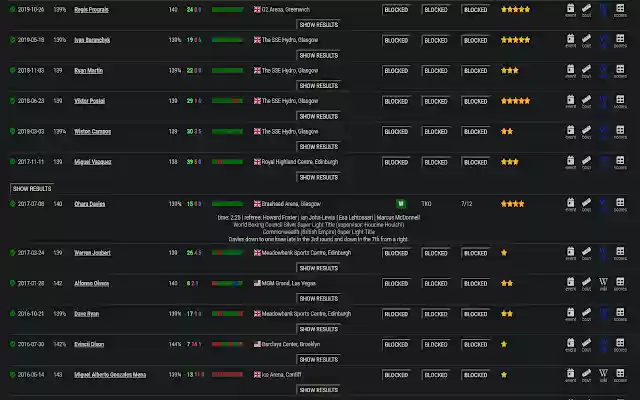Click record bar in Viktor Postol row
Screen dimensions: 640x400
pos(227,101)
